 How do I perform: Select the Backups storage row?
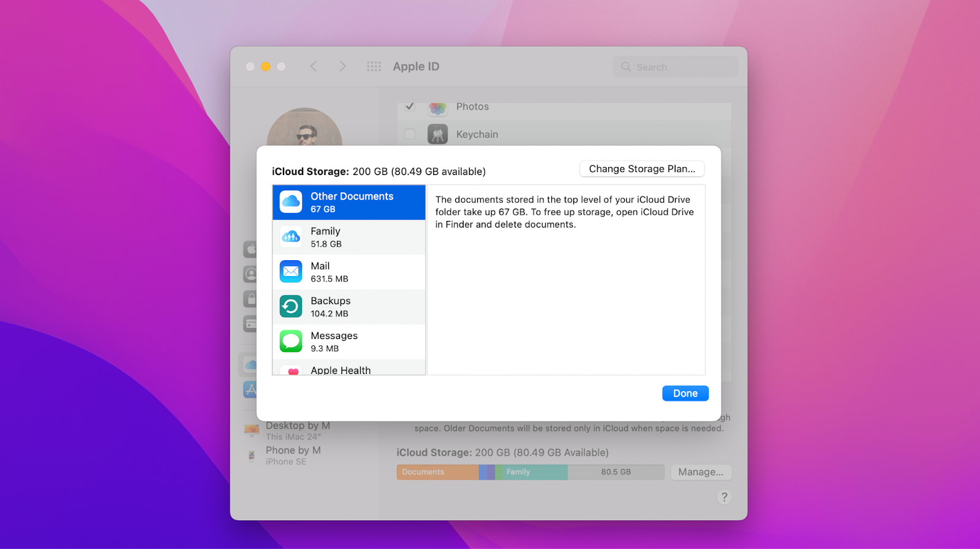pos(349,307)
